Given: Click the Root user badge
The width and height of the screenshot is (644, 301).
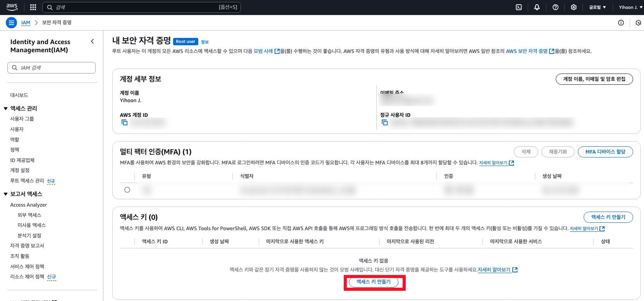Looking at the screenshot, I should pos(185,41).
